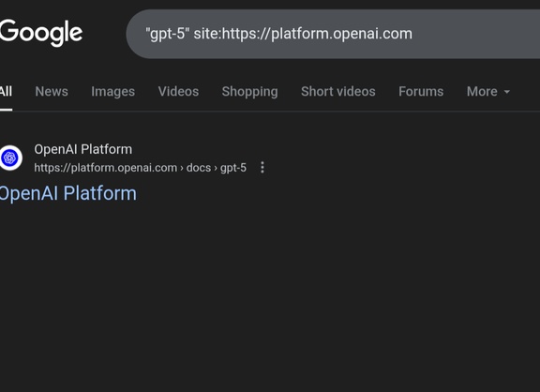
Task: Click the OpenAI favicon in the result
Action: click(10, 158)
